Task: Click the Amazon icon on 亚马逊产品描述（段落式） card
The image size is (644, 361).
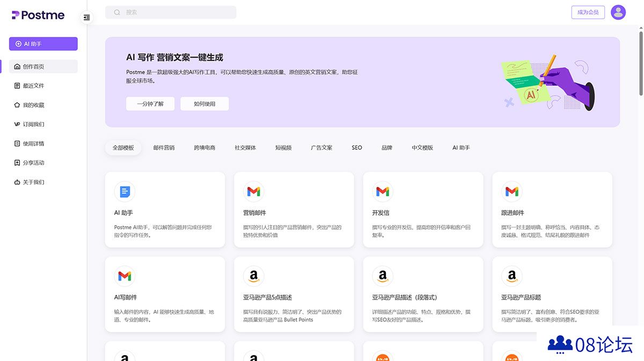Action: [x=383, y=276]
